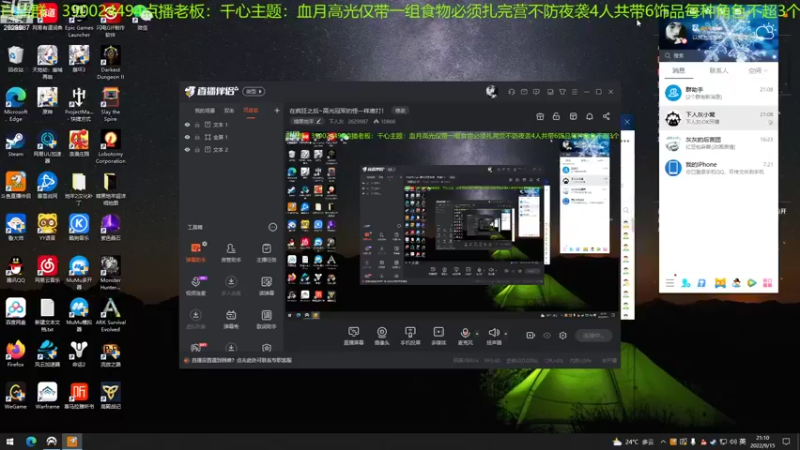The image size is (800, 450).
Task: Open 我的iPhone conversation in QQ
Action: click(718, 168)
